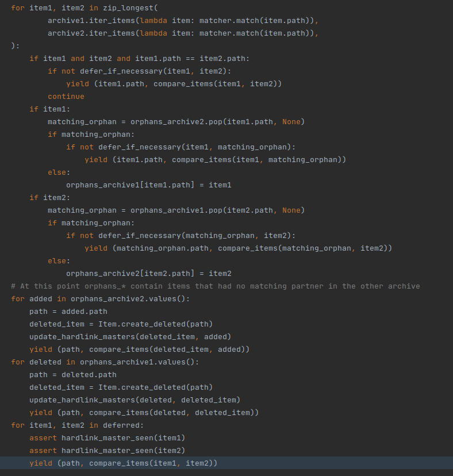Click the line starting 'archive1.iter_items(lambda'
The width and height of the screenshot is (453, 476).
(x=183, y=21)
